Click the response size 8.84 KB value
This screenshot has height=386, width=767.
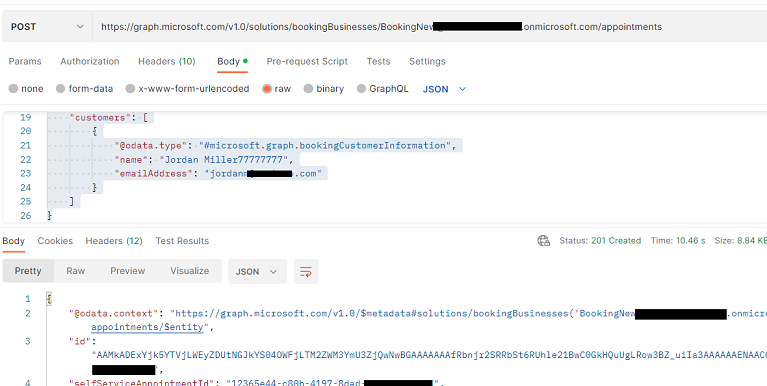(x=741, y=241)
